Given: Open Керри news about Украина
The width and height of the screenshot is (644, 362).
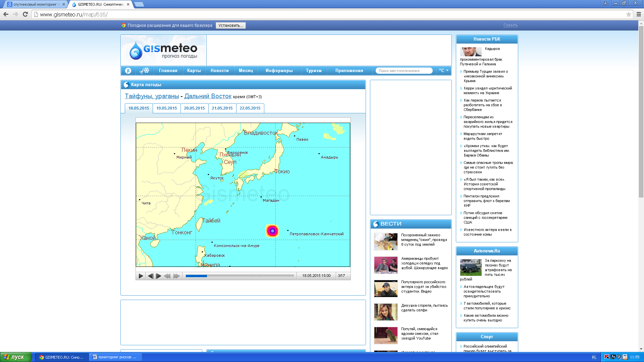Looking at the screenshot, I should point(488,90).
